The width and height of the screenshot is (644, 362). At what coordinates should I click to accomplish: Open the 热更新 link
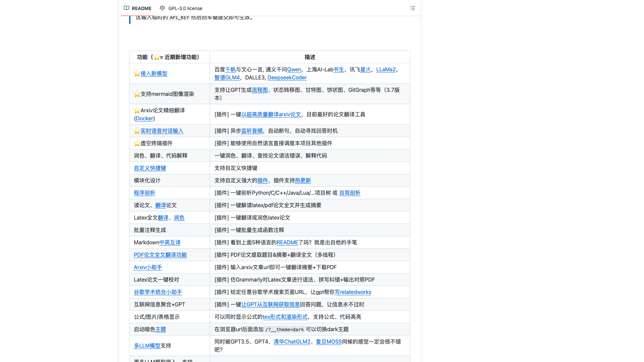(x=303, y=180)
